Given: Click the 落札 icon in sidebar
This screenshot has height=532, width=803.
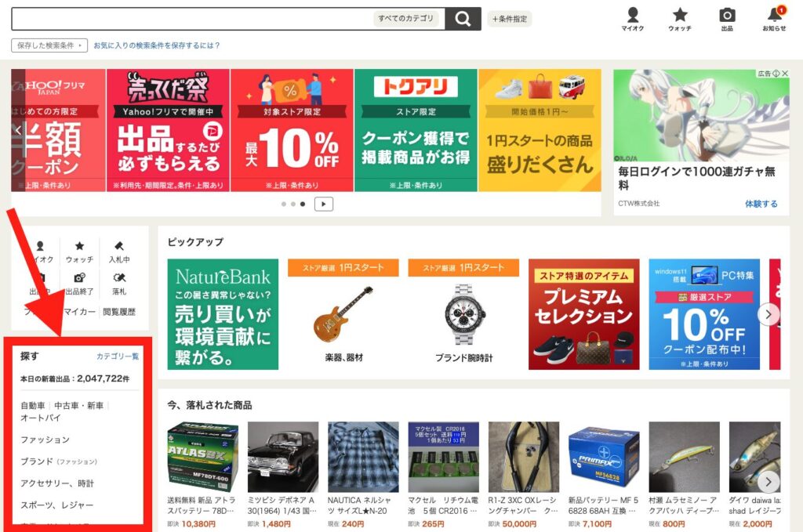Looking at the screenshot, I should tap(119, 283).
